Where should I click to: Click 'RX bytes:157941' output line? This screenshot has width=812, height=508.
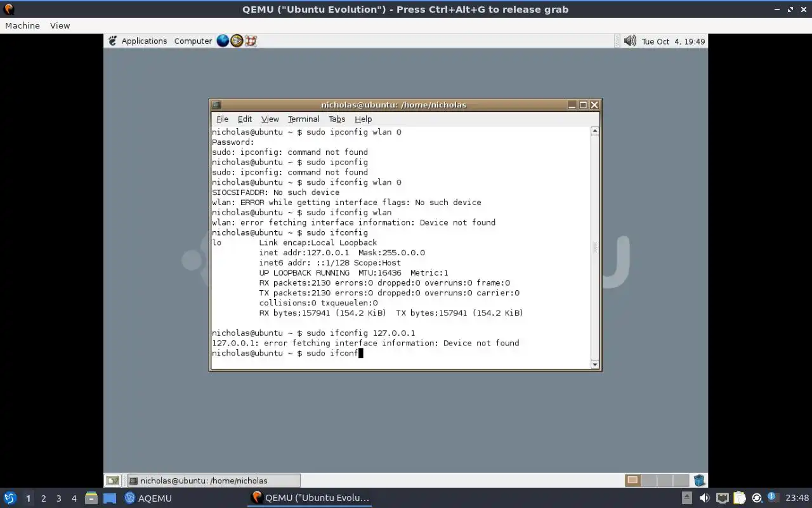click(391, 312)
